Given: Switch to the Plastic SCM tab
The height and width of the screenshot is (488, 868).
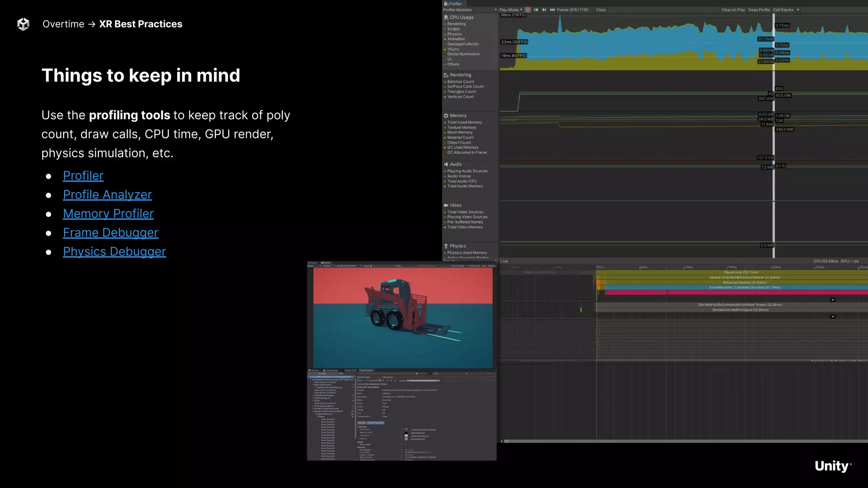Looking at the screenshot, I should [x=350, y=370].
